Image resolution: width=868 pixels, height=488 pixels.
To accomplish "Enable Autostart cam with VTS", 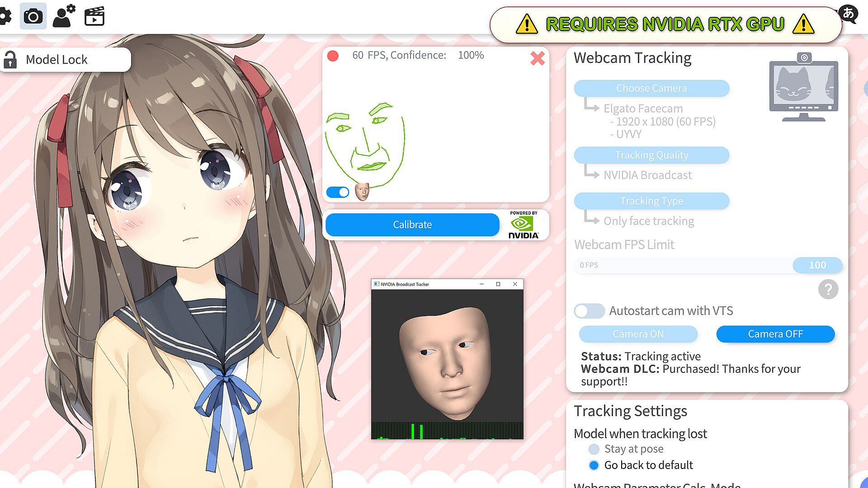I will pos(589,311).
